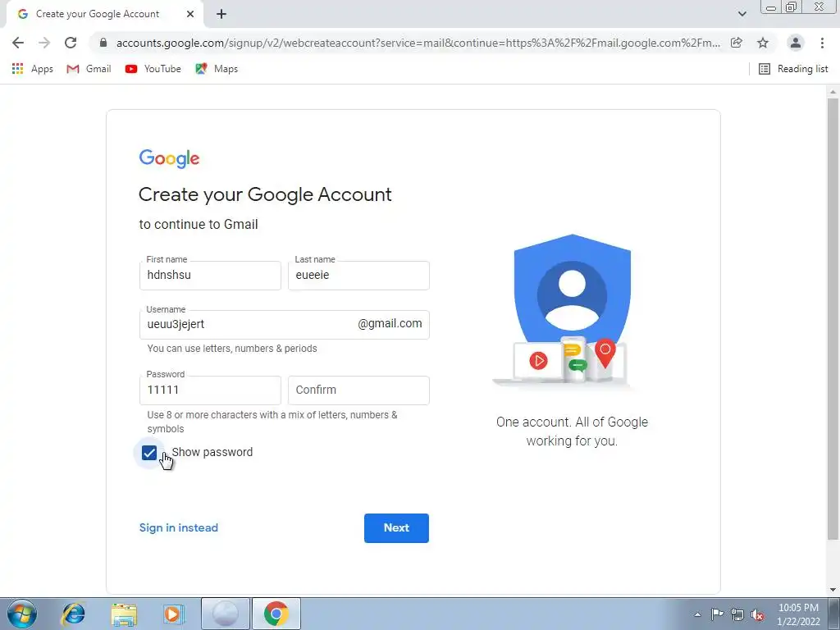Click the scrollbar up arrow

coord(833,92)
